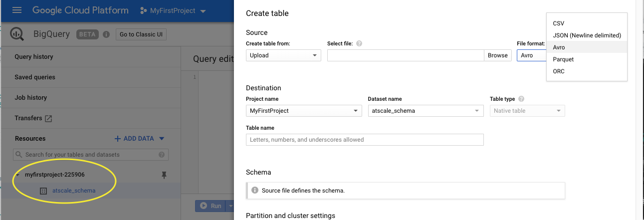Viewport: 644px width, 220px height.
Task: Click the Browse button
Action: (x=497, y=55)
